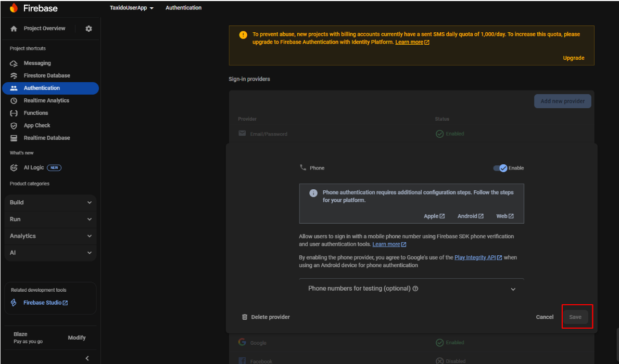Viewport: 619px width, 364px height.
Task: Click the Save button
Action: tap(575, 317)
